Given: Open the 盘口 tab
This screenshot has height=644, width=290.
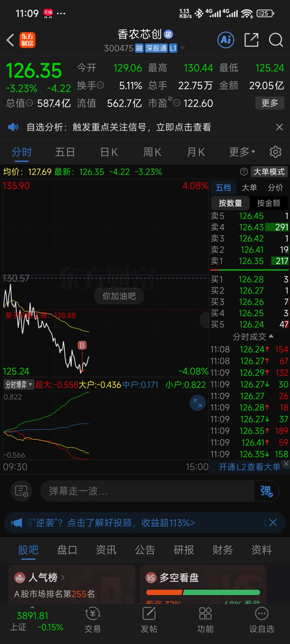Looking at the screenshot, I should [67, 550].
